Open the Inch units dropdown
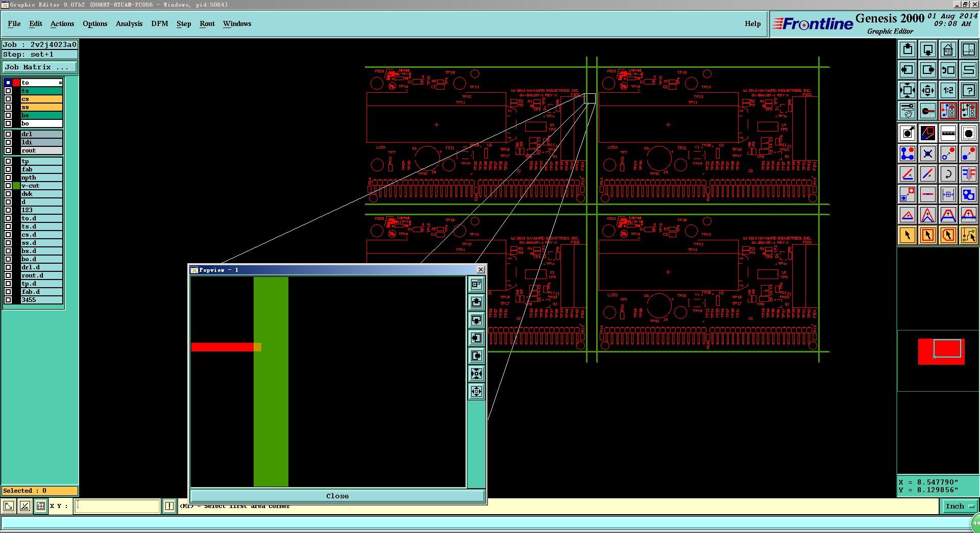This screenshot has width=980, height=533. [960, 506]
